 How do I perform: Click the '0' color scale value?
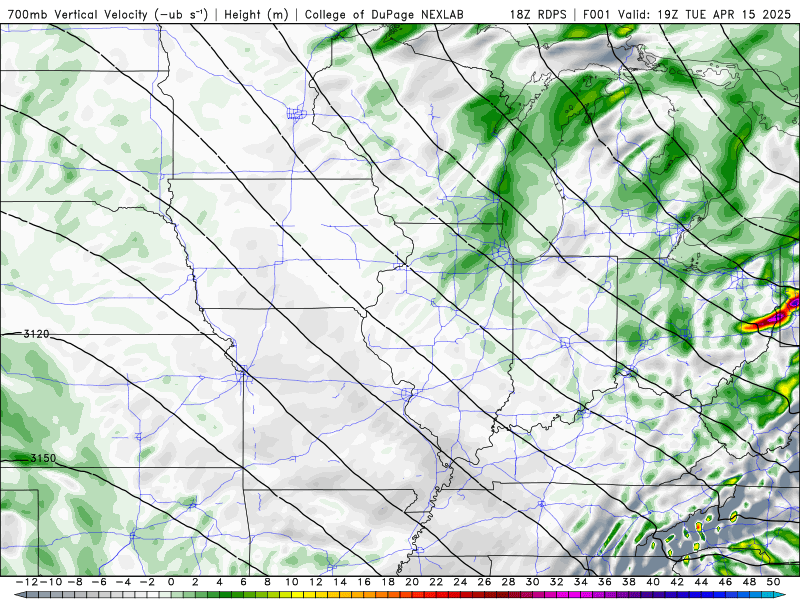(x=171, y=582)
